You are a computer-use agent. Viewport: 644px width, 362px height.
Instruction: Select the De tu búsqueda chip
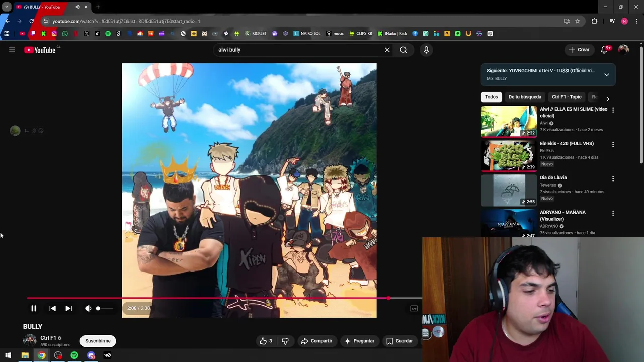[525, 97]
